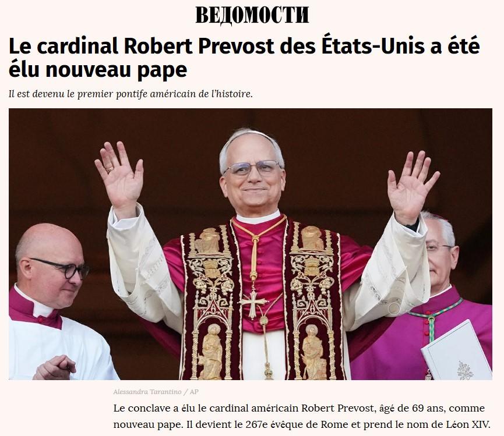Screen dimensions: 504x436
Task: Click the Ведомости logo at top
Action: click(x=252, y=15)
